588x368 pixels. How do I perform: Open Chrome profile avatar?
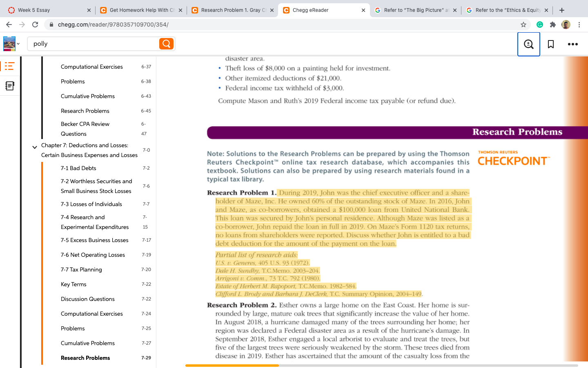pos(566,25)
